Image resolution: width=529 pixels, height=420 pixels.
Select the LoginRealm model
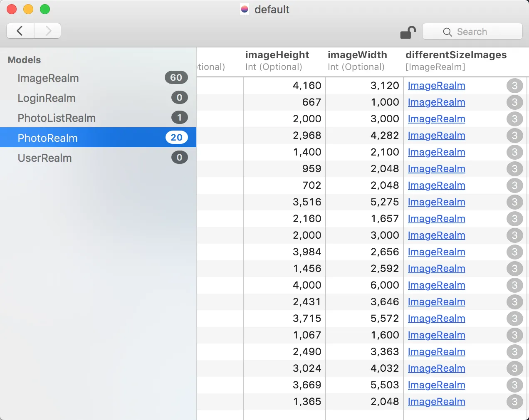98,98
